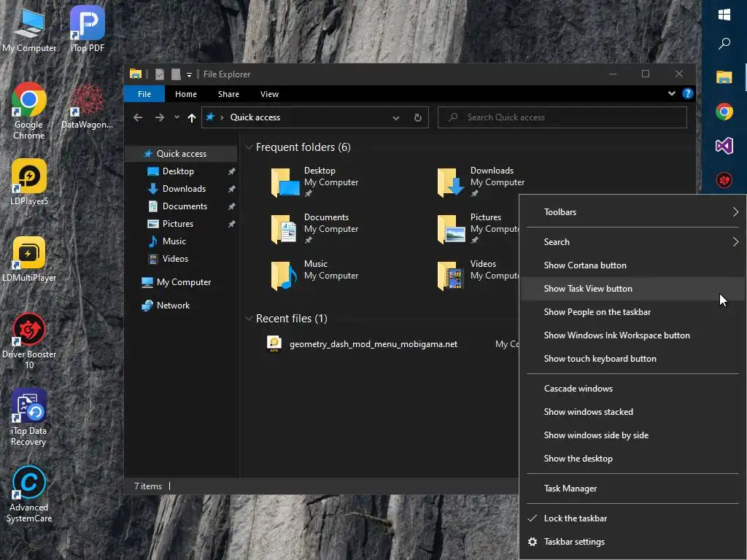Toggle Show touch keyboard button
The width and height of the screenshot is (747, 560).
pos(632,359)
